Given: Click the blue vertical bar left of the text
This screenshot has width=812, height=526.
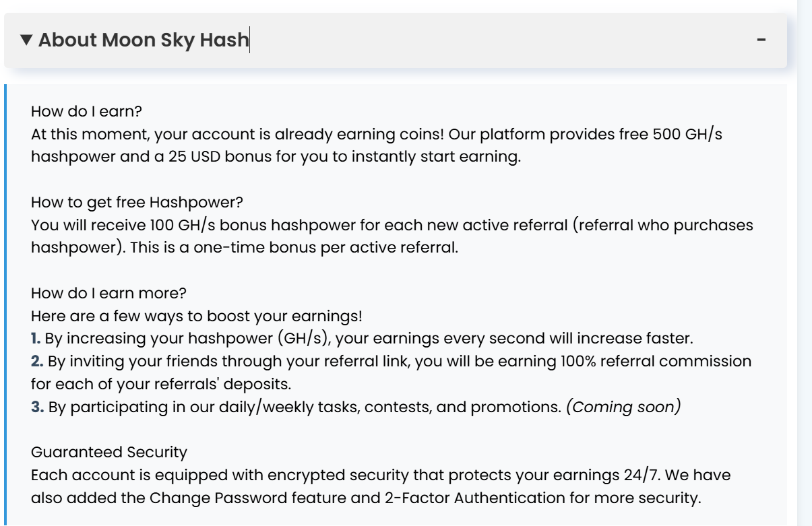Looking at the screenshot, I should (x=5, y=303).
